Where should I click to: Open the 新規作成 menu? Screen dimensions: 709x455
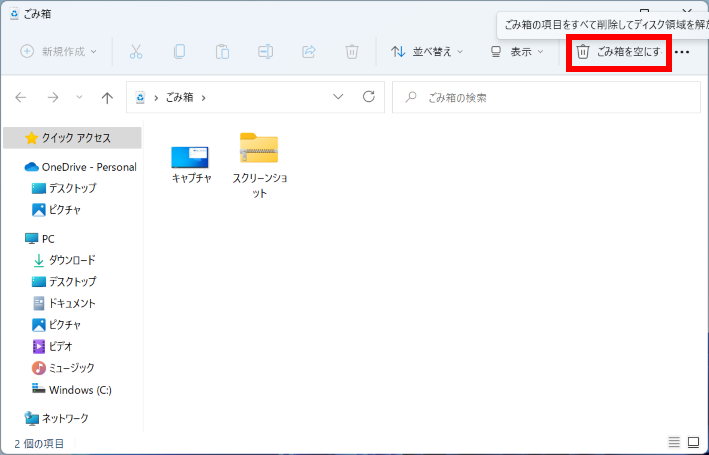58,52
